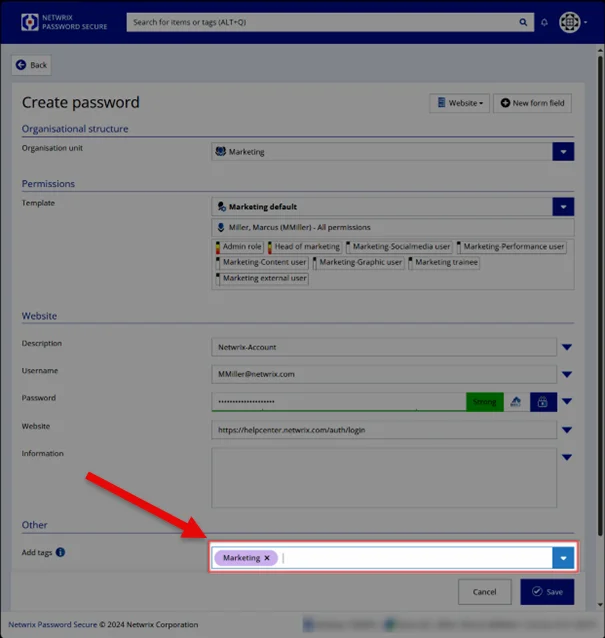Viewport: 605px width, 638px height.
Task: Click the Description field with Netwrix-Account
Action: 384,347
